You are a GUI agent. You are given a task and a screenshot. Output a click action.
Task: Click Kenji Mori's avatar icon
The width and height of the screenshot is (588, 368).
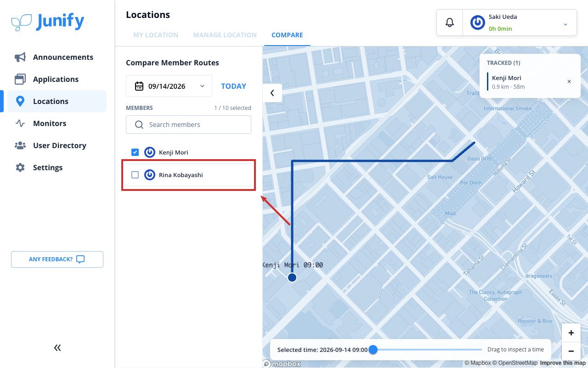tap(150, 152)
